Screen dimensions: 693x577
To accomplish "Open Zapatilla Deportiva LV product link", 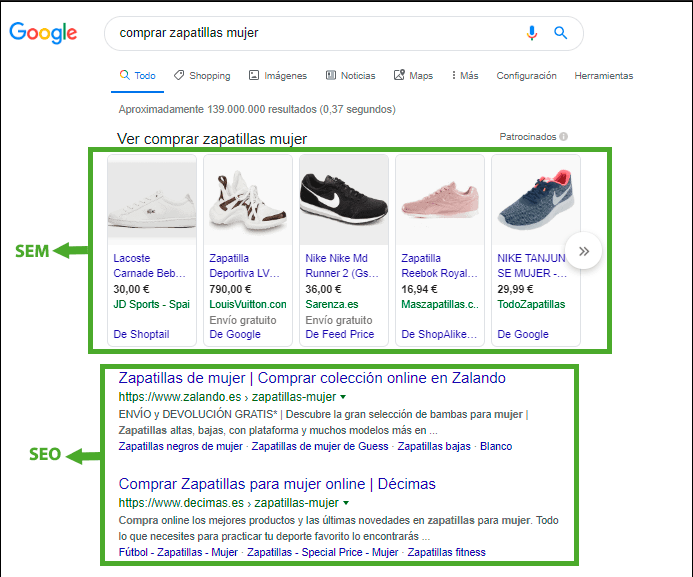I will 244,266.
